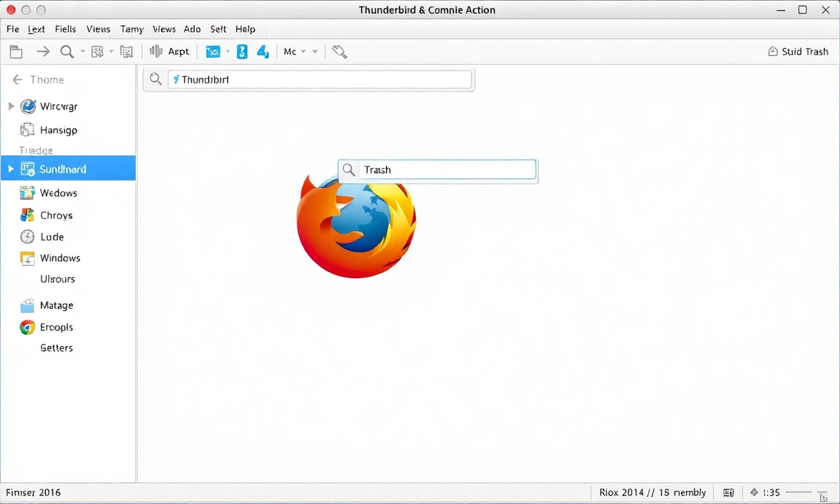Open the Ado menu
This screenshot has width=840, height=504.
coord(192,29)
